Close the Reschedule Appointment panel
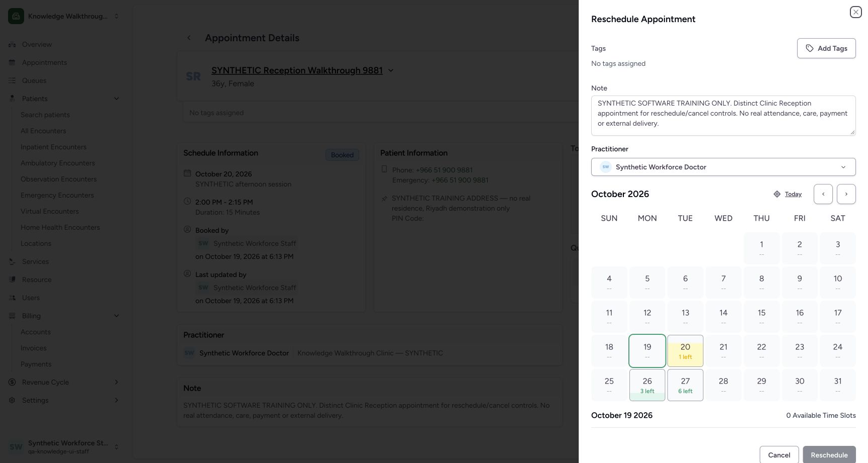The height and width of the screenshot is (463, 868). click(856, 12)
